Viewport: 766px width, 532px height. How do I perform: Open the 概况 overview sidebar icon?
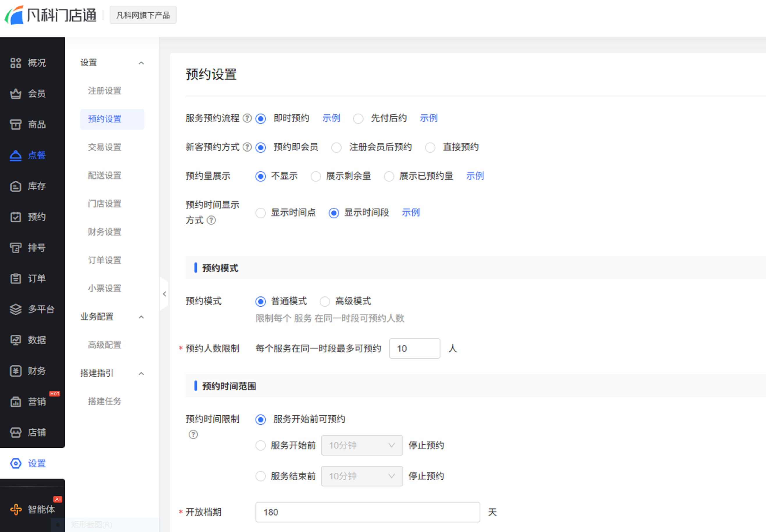click(x=16, y=63)
